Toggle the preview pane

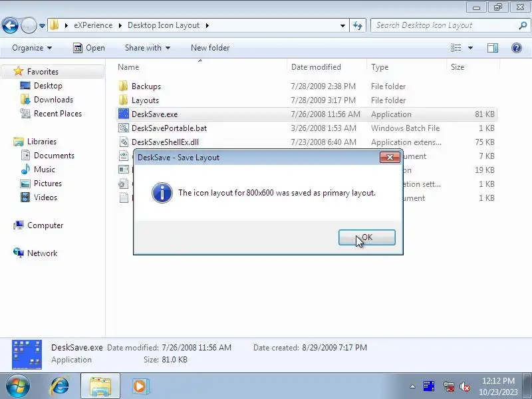(493, 48)
